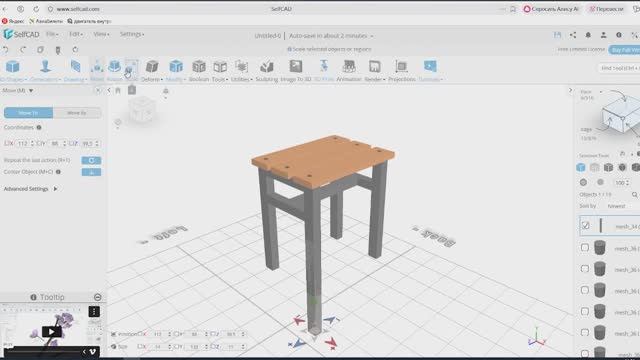
Task: Click the home view icon above viewport
Action: 118,91
